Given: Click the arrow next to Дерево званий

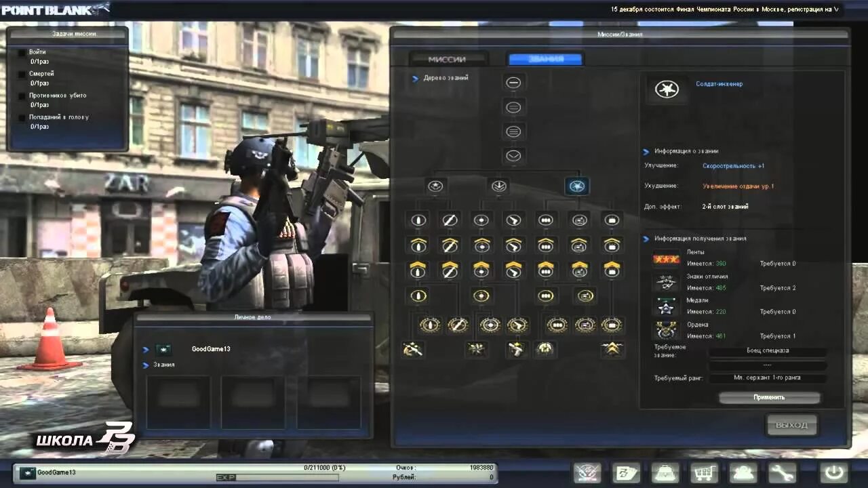Looking at the screenshot, I should 416,79.
